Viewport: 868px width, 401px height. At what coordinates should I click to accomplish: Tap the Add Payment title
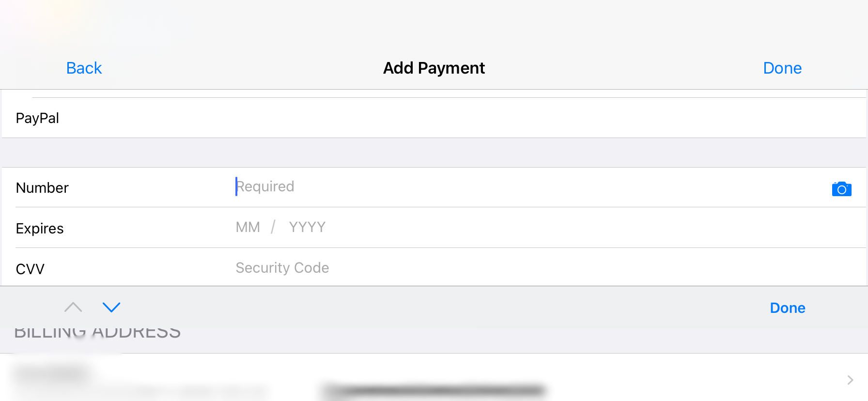(x=434, y=68)
